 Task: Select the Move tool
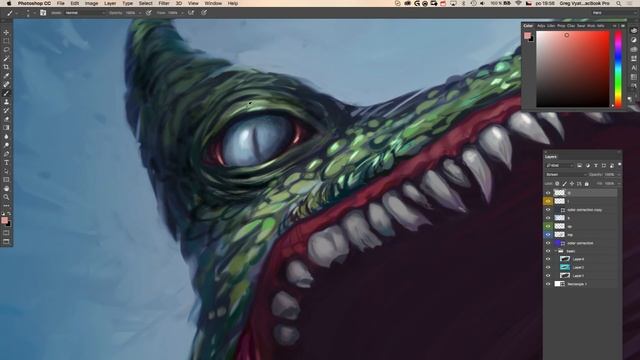tap(6, 32)
